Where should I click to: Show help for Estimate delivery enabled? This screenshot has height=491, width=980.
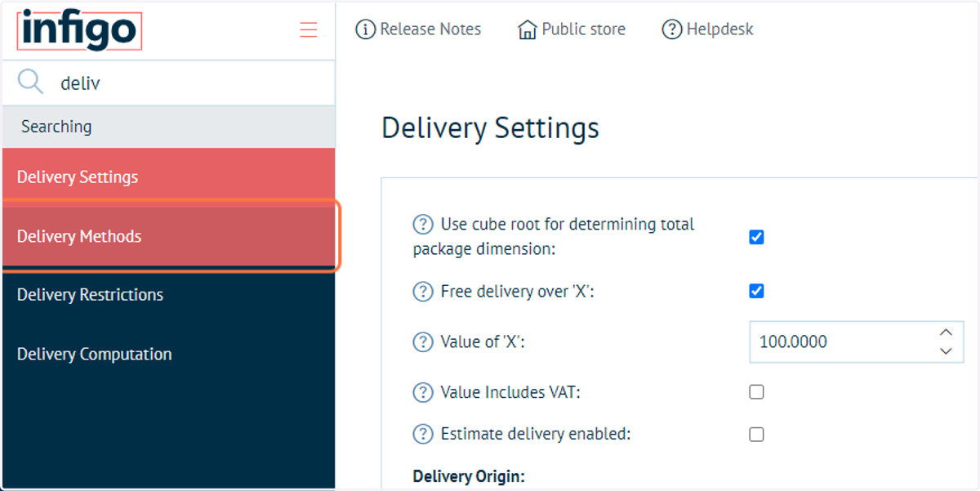422,434
